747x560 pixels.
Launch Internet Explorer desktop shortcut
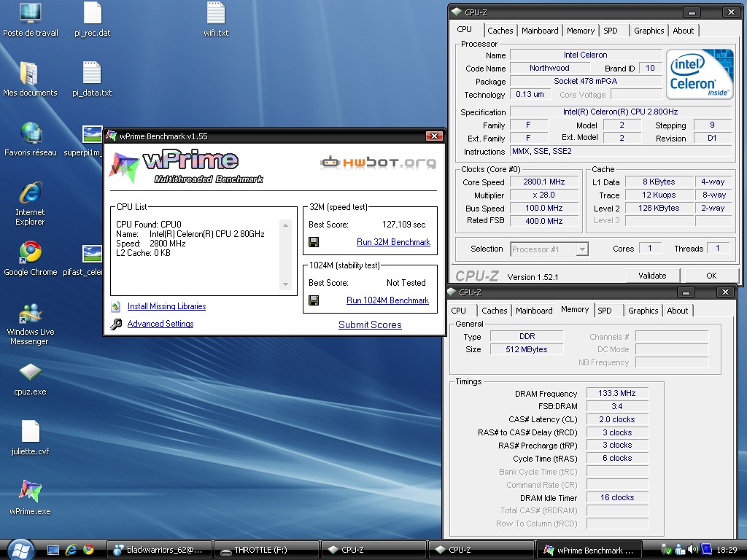click(x=30, y=203)
